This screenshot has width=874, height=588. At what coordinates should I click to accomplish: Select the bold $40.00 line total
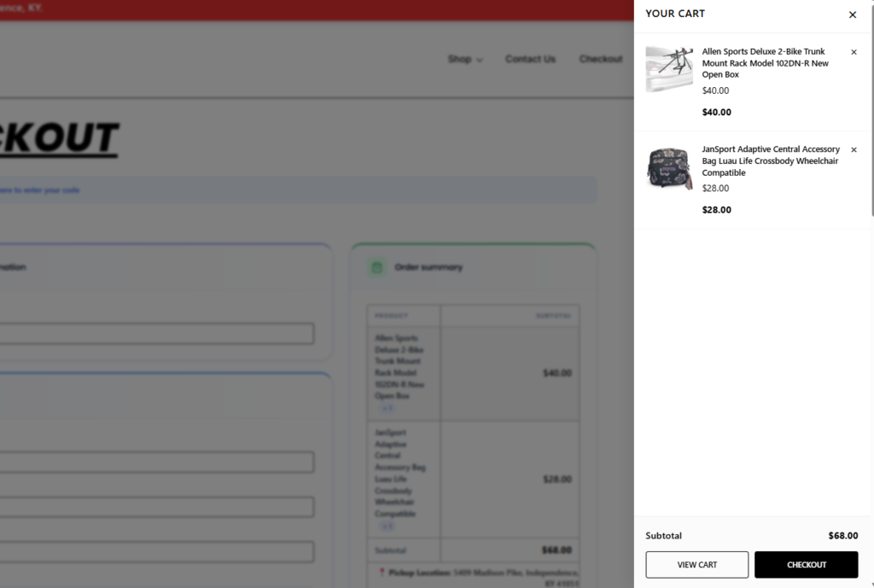coord(716,112)
